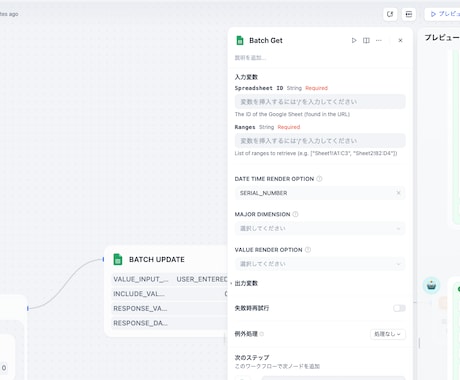The width and height of the screenshot is (460, 380).
Task: Click the description placeholder under Batch Get title
Action: click(x=250, y=58)
